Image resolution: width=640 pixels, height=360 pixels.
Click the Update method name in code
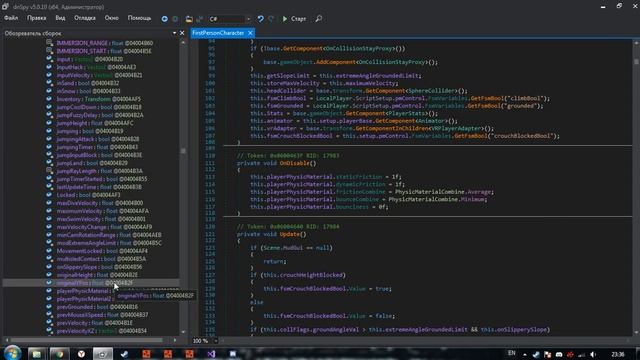point(289,234)
